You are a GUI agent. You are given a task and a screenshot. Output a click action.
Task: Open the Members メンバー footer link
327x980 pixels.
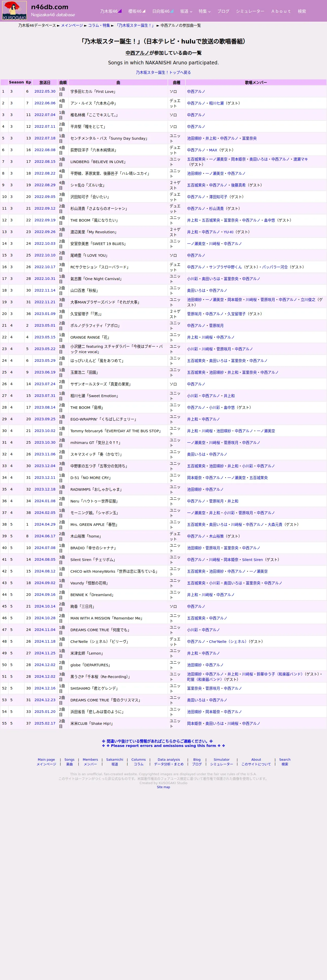pos(90,762)
